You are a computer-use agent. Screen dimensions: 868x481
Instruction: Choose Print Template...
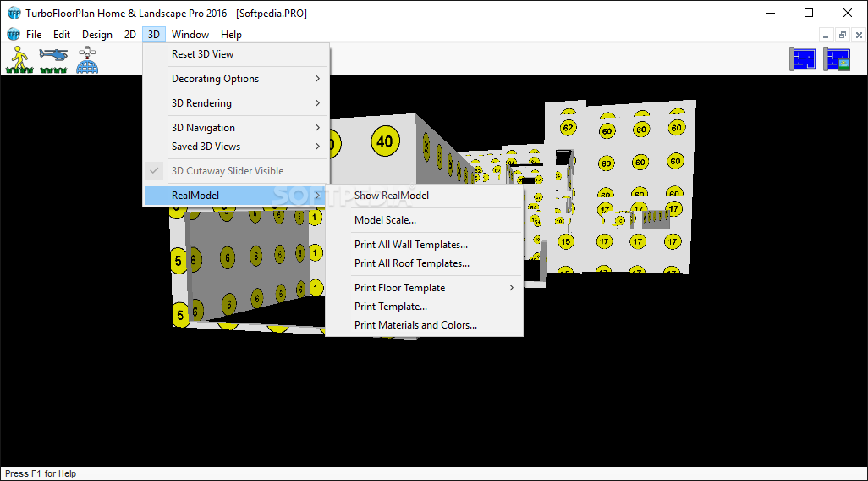pos(424,307)
